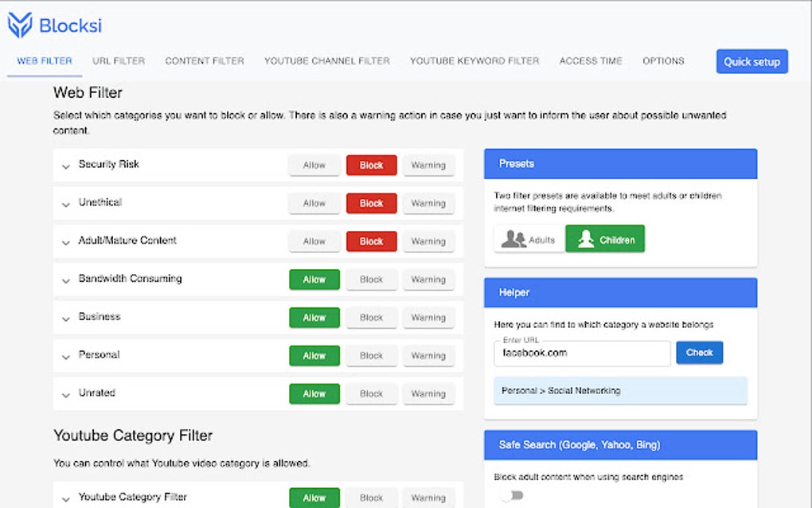Click the Enter URL input field
The image size is (812, 508).
click(581, 354)
